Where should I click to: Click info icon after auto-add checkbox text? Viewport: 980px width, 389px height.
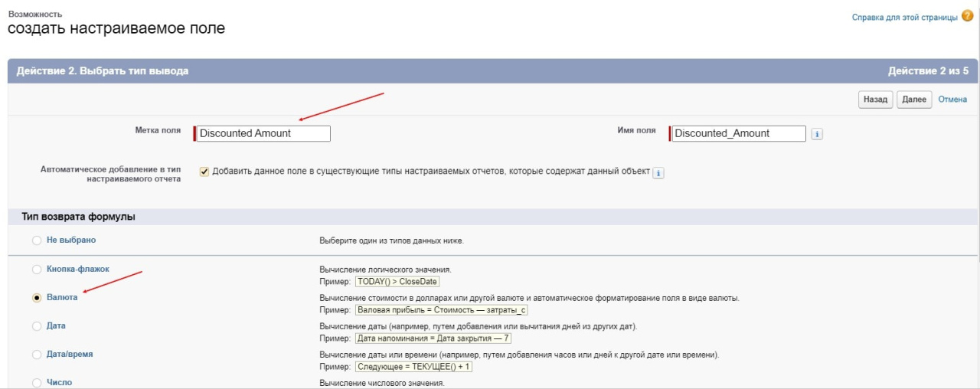[x=659, y=173]
